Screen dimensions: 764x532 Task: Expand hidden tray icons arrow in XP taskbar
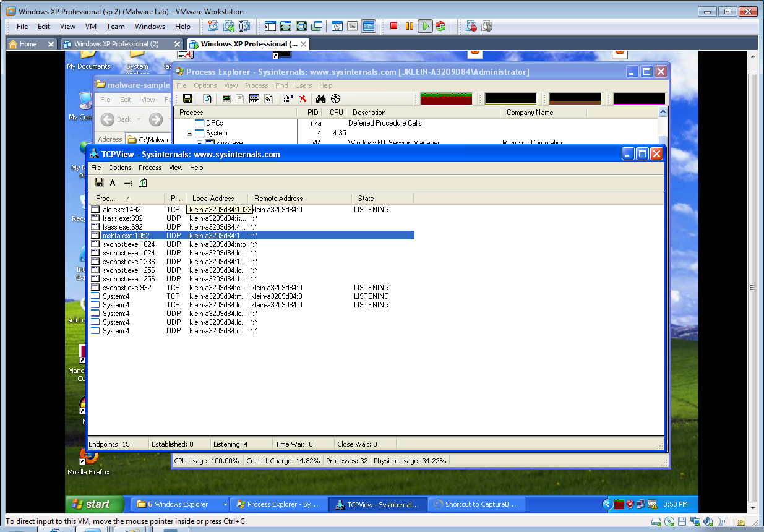(x=608, y=504)
